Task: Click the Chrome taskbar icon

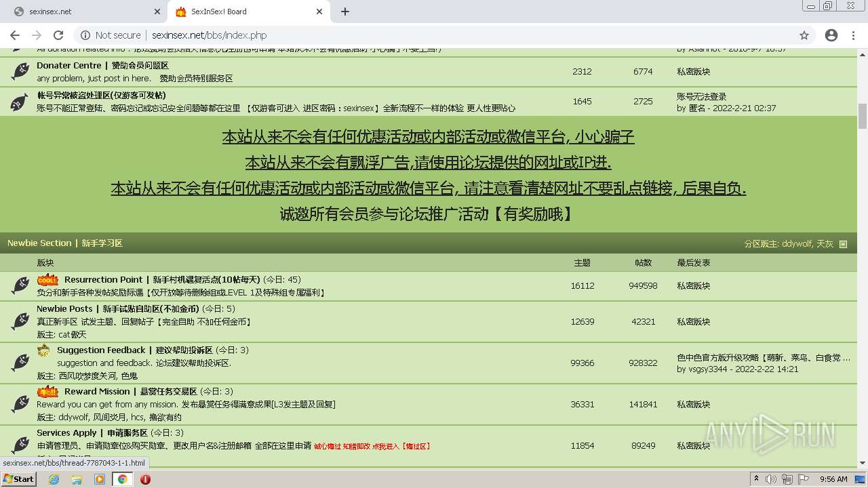Action: [x=123, y=479]
